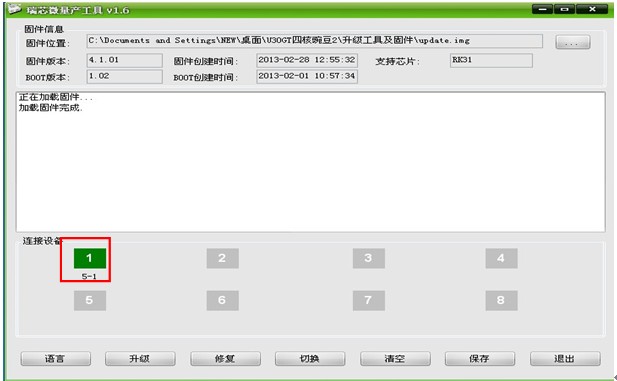617x381 pixels.
Task: Click the 固件版本 label
Action: (47, 61)
